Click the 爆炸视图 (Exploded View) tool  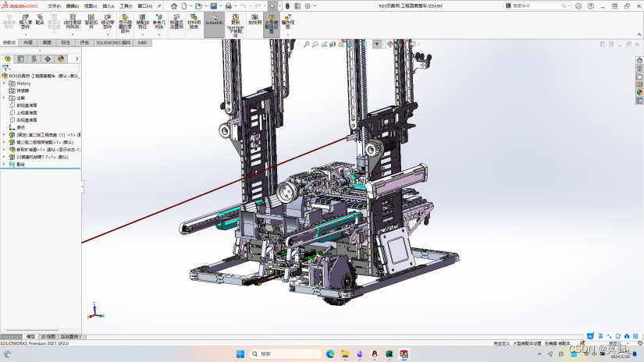point(288,22)
